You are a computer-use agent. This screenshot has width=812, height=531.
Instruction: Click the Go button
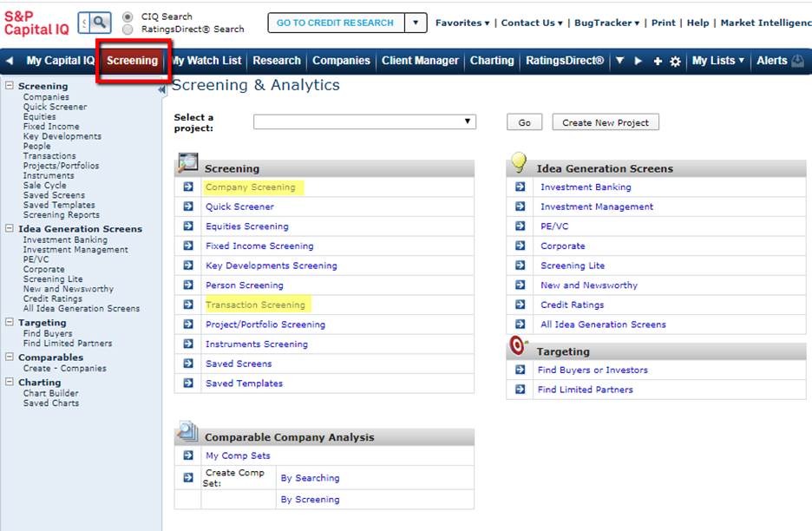(x=525, y=123)
